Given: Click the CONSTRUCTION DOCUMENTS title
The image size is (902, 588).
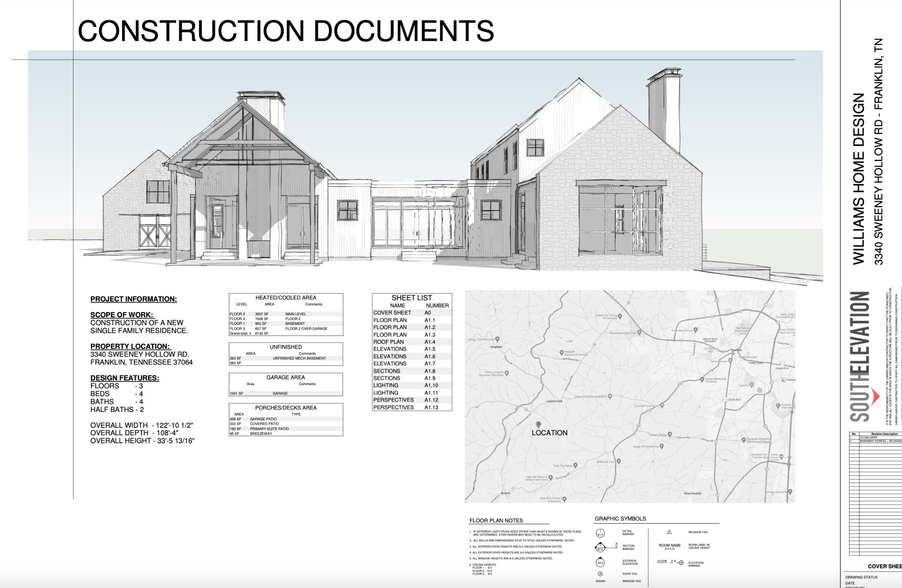Looking at the screenshot, I should (285, 31).
